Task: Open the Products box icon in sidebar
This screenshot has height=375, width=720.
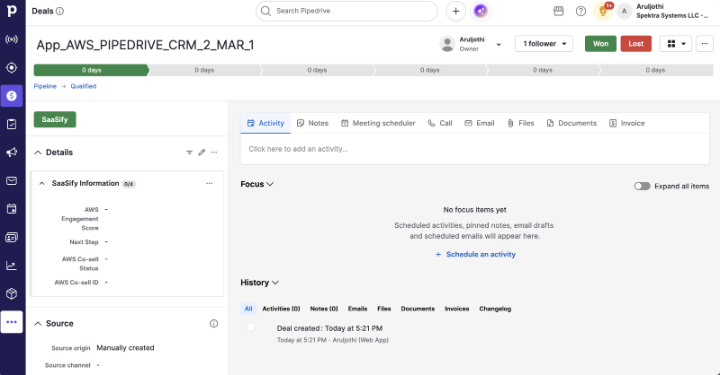Action: pos(11,294)
